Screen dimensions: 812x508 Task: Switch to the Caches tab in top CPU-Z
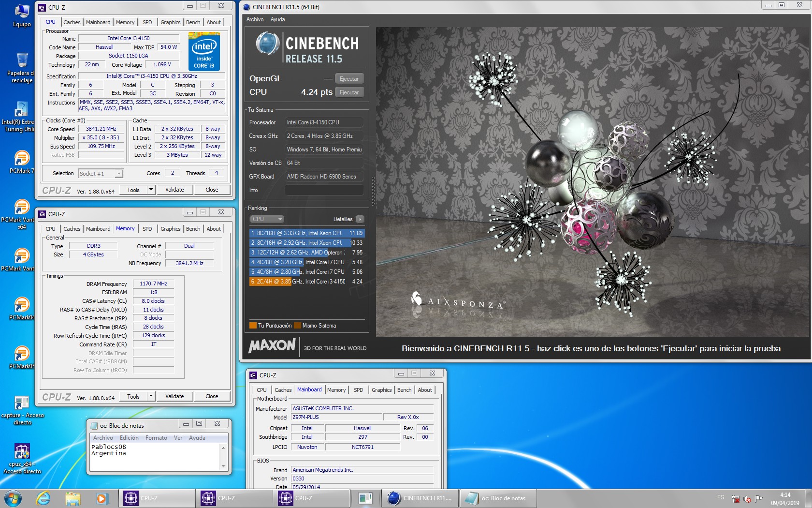click(72, 22)
